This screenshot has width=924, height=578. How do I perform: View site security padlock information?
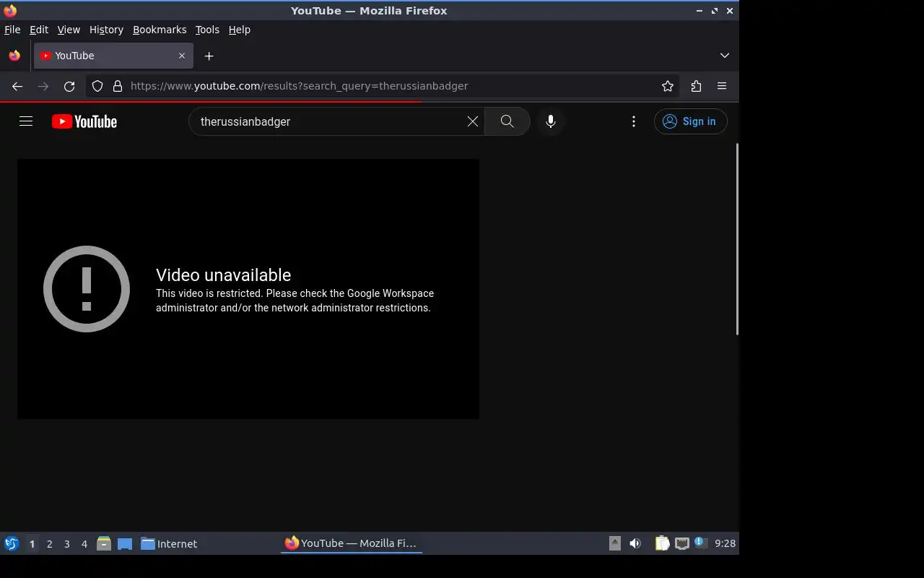pos(118,86)
